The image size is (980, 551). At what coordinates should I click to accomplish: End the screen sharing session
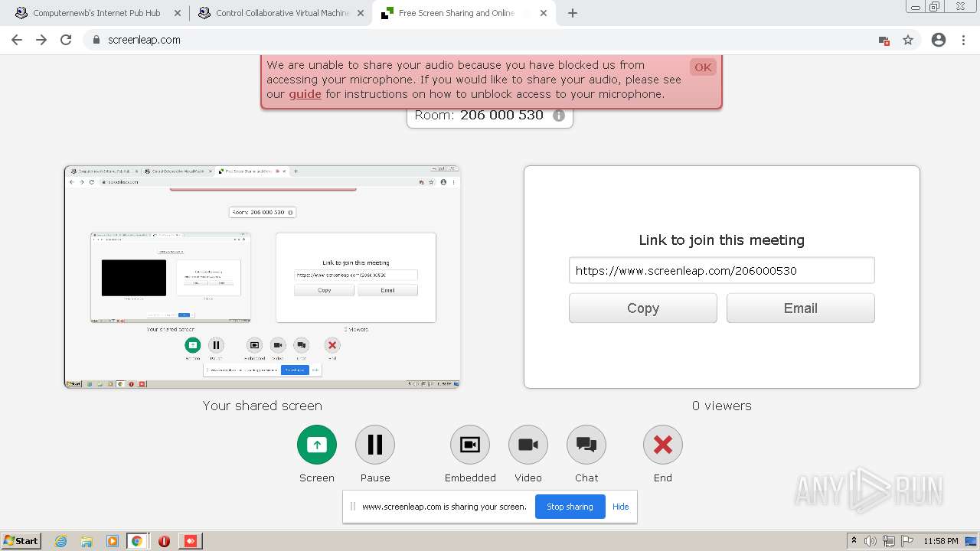point(663,445)
